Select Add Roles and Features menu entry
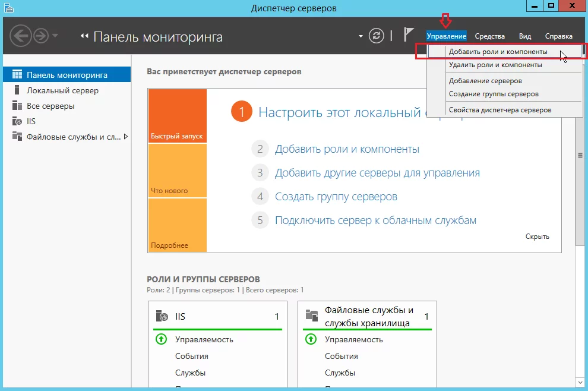The height and width of the screenshot is (391, 588). point(498,52)
